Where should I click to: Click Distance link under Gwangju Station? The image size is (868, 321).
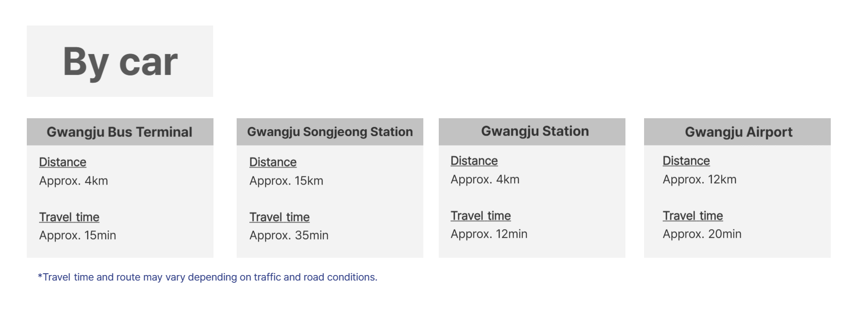pos(474,161)
